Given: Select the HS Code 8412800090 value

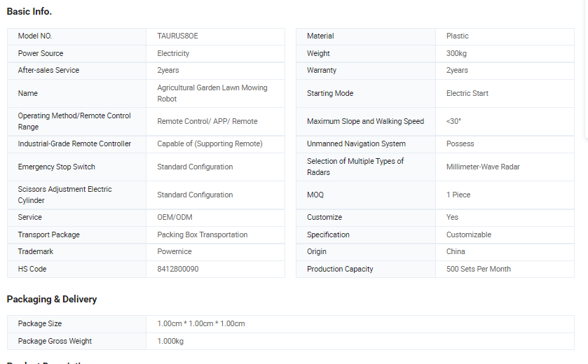Looking at the screenshot, I should pyautogui.click(x=178, y=269).
